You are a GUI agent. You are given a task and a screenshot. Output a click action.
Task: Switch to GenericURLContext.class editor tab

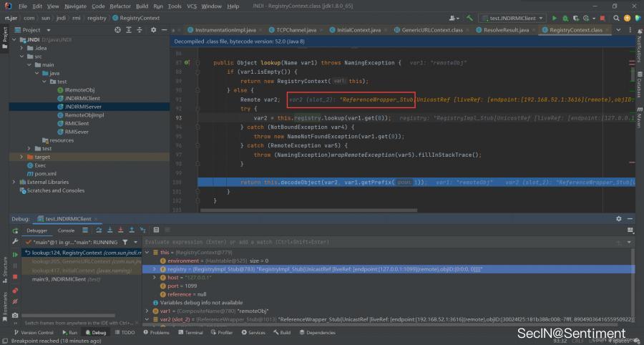point(429,30)
